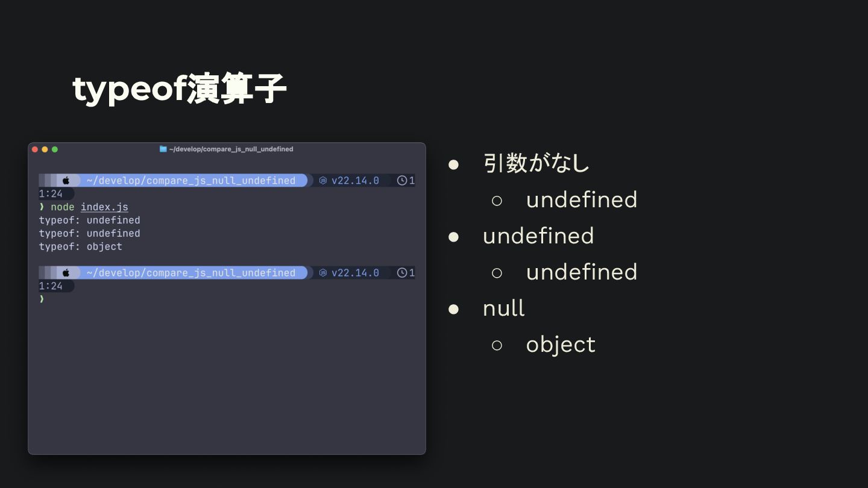Click the 'object' sub-bullet text
The width and height of the screenshot is (868, 488).
click(x=561, y=345)
